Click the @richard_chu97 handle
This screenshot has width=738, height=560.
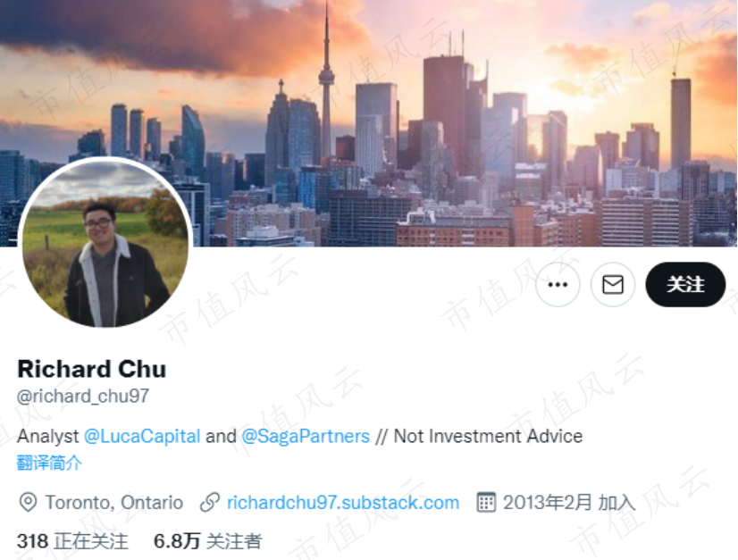[83, 397]
